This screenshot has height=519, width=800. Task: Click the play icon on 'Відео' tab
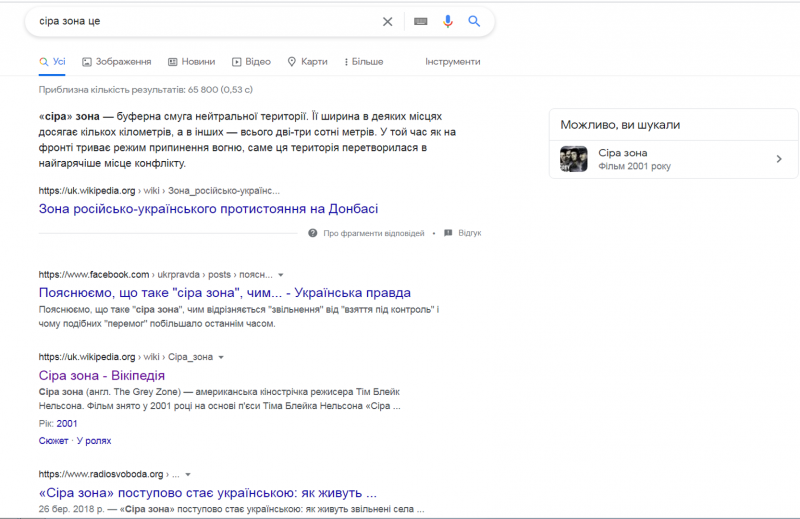[x=237, y=62]
